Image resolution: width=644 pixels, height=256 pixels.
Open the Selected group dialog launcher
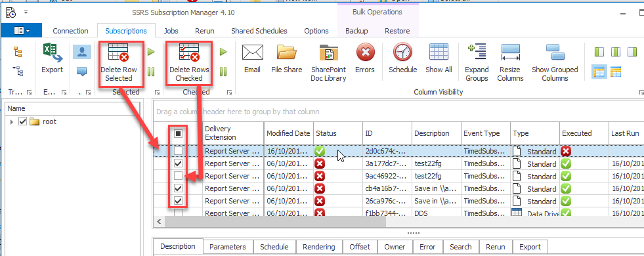tap(158, 93)
